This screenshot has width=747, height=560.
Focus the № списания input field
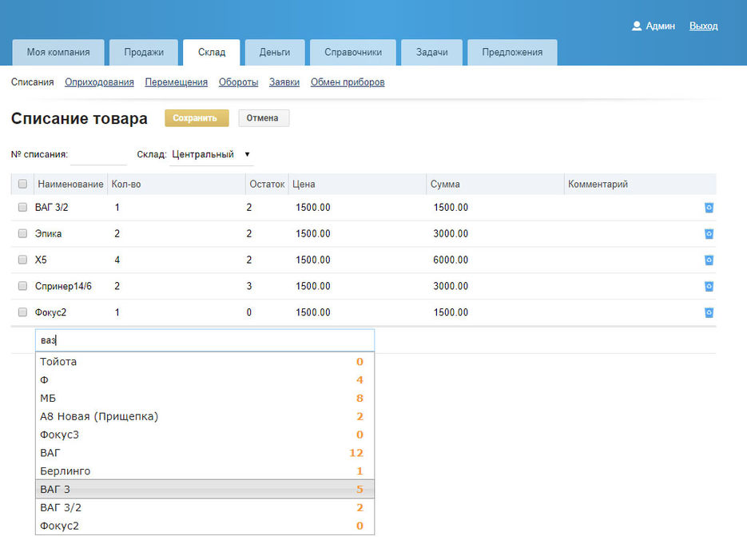click(x=98, y=154)
